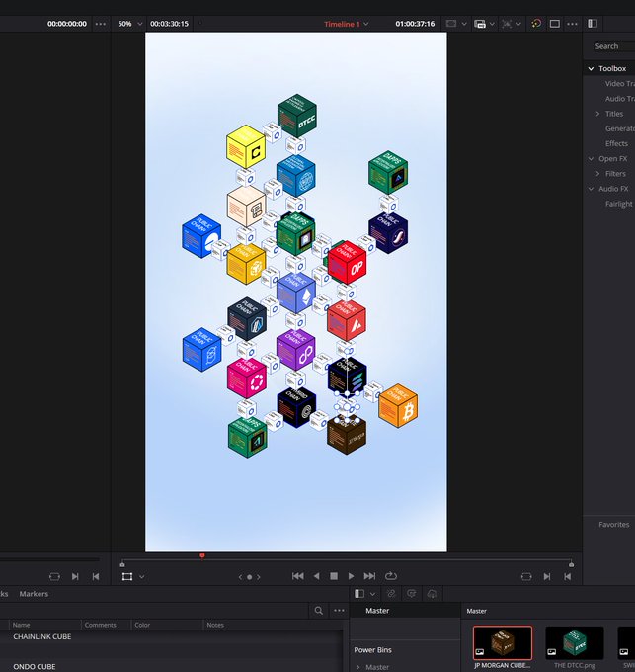Select the CHAINLINK CUBE row

[x=171, y=636]
